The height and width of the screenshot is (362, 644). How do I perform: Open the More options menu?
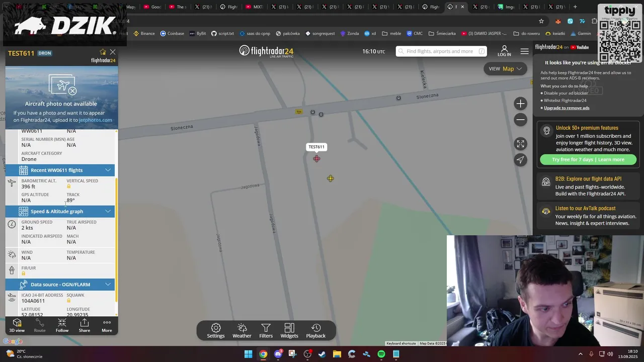point(107,325)
